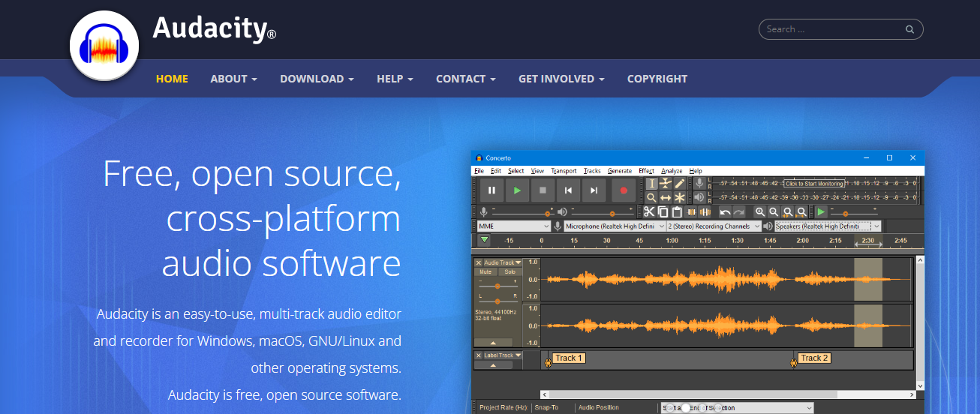Go to the HOME page link
The width and height of the screenshot is (980, 414).
172,79
